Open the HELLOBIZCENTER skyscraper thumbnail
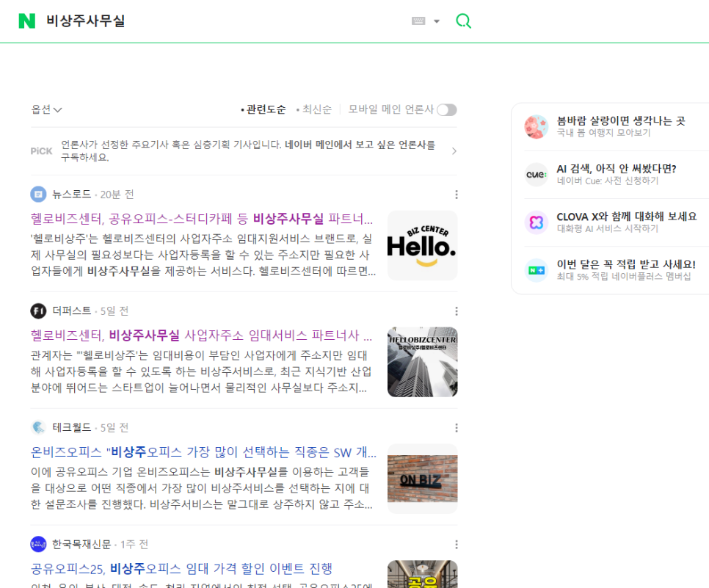The width and height of the screenshot is (709, 588). (x=422, y=362)
